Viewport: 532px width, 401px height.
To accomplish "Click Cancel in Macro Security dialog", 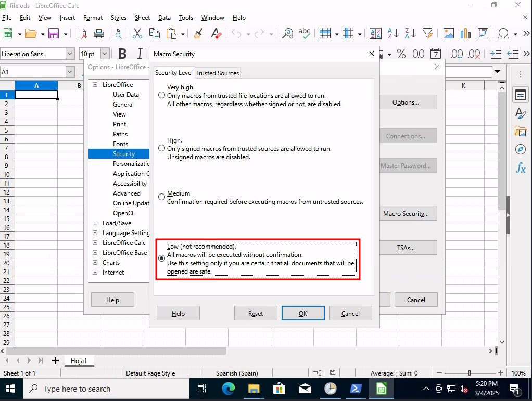I will (350, 313).
